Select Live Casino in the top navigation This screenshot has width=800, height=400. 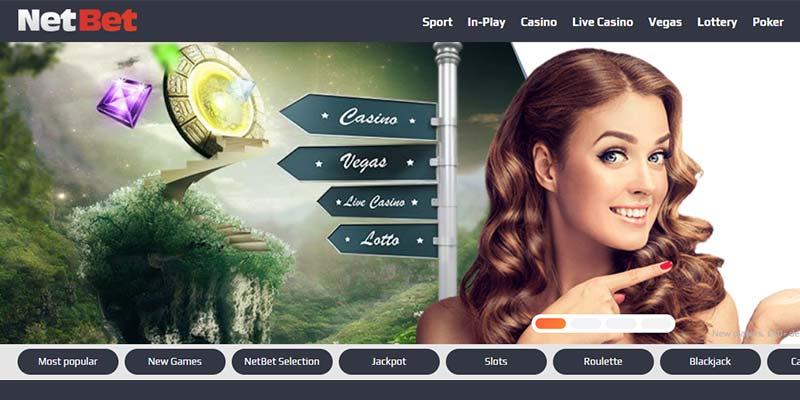603,22
